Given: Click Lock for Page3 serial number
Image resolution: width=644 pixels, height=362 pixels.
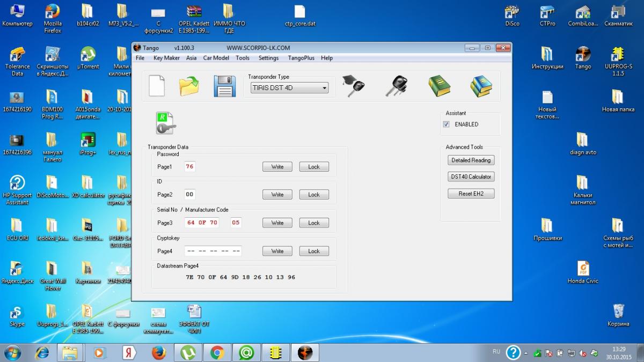Looking at the screenshot, I should coord(314,223).
